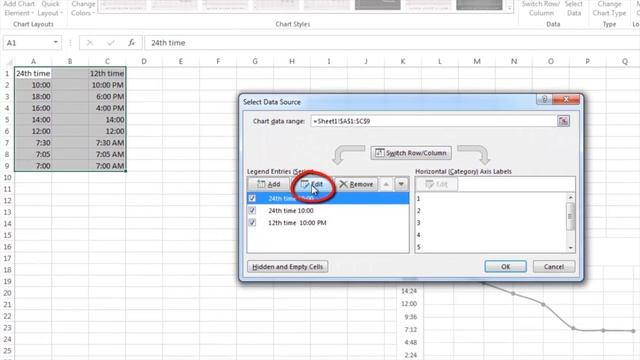Uncheck the selected 24th time series checkbox
Image resolution: width=640 pixels, height=360 pixels.
coord(252,198)
